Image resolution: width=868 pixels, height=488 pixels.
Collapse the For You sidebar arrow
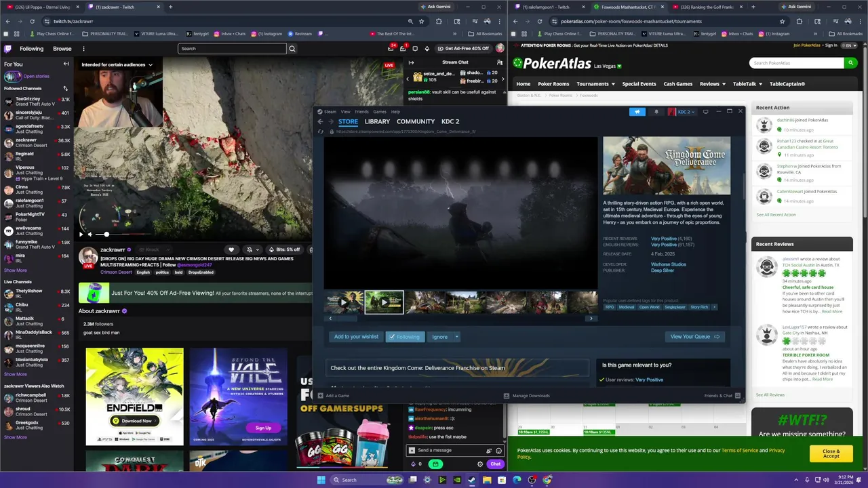click(x=66, y=64)
